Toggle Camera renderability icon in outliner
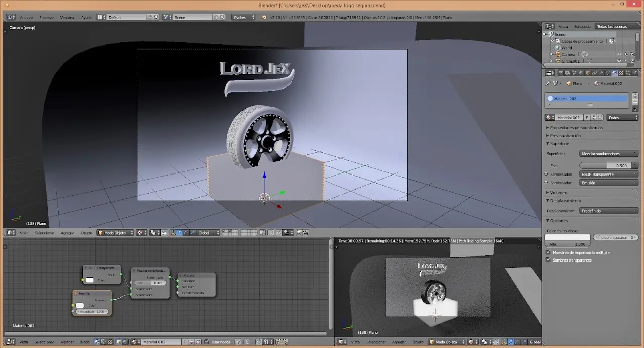The image size is (644, 348). tap(632, 54)
